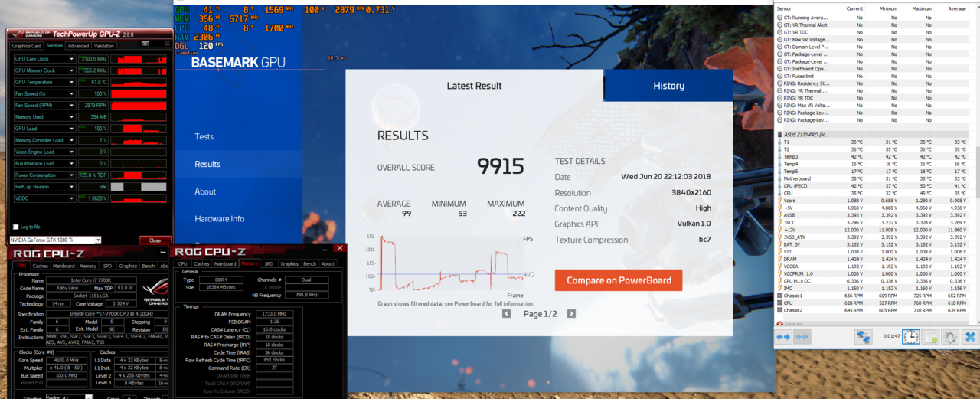Click GT: Fuses limit status icon
Viewport: 980px width, 399px height.
(779, 76)
